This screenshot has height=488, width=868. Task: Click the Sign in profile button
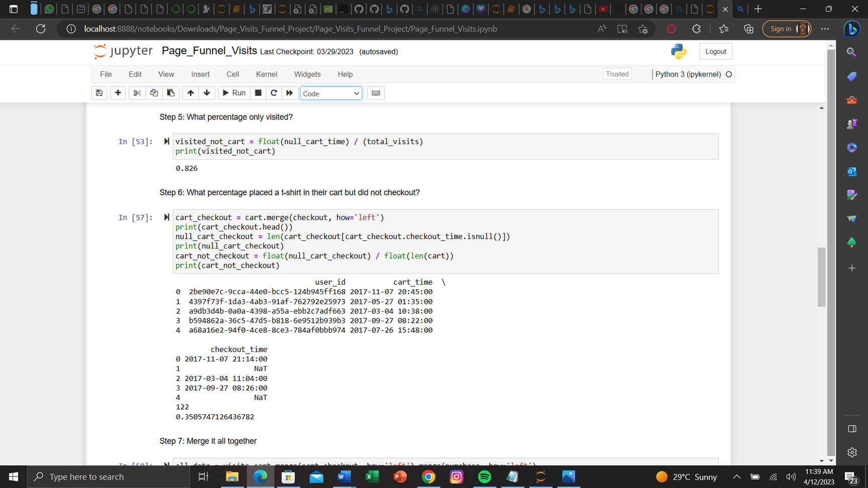[787, 29]
